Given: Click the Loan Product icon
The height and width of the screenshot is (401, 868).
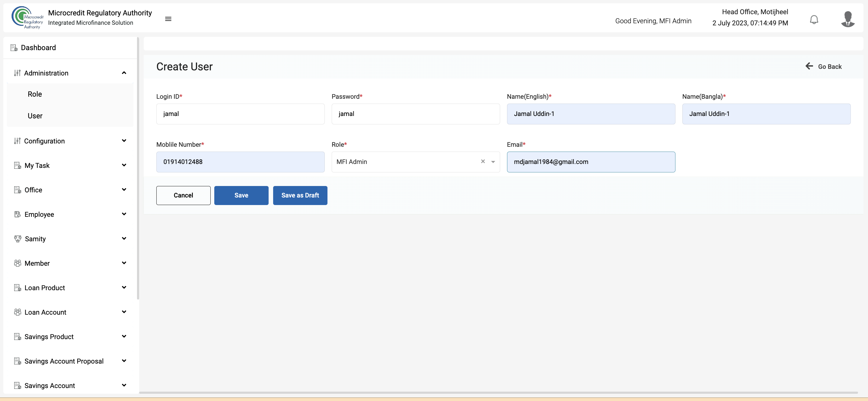Looking at the screenshot, I should click(18, 287).
